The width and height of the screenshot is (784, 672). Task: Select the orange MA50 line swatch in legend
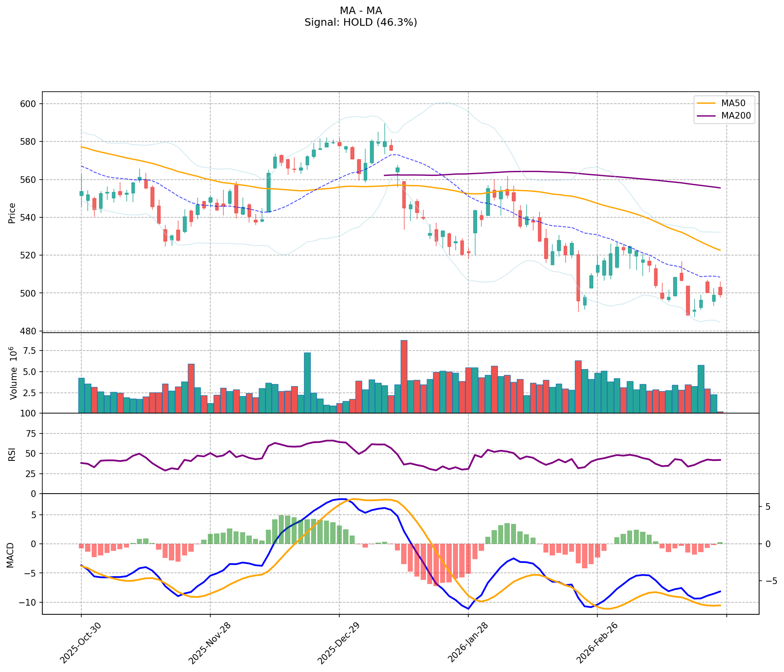706,103
